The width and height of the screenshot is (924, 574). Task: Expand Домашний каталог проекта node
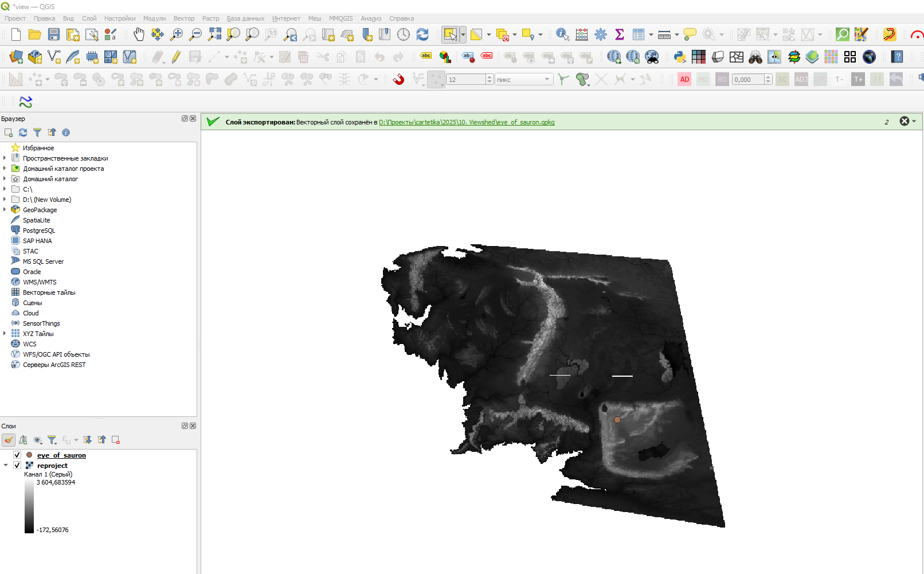click(5, 169)
